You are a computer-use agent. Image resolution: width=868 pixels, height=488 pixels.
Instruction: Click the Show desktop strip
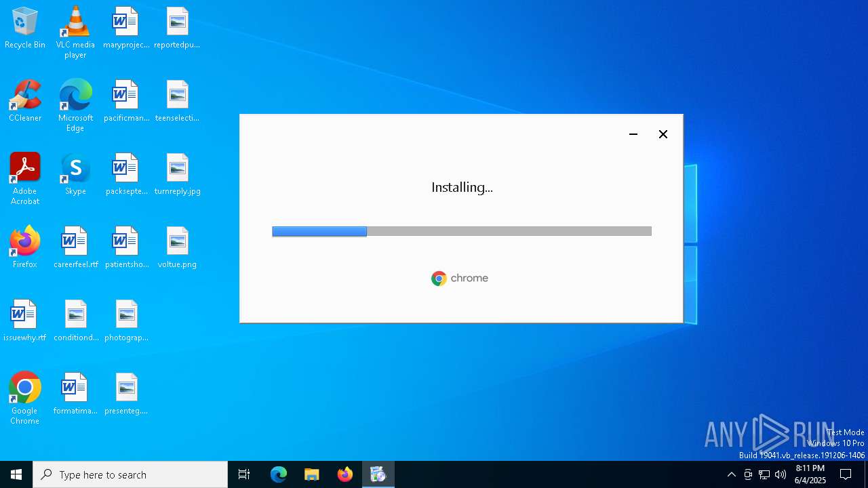click(866, 474)
